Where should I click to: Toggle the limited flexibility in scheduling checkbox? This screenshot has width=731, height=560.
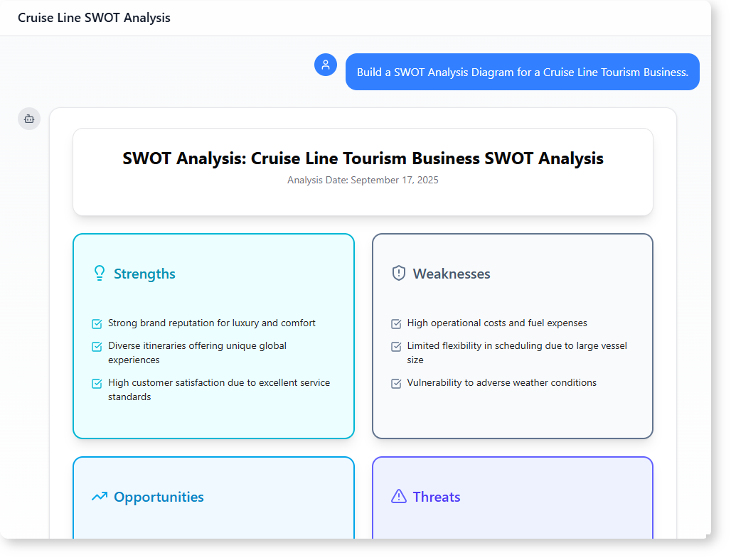[x=397, y=347]
